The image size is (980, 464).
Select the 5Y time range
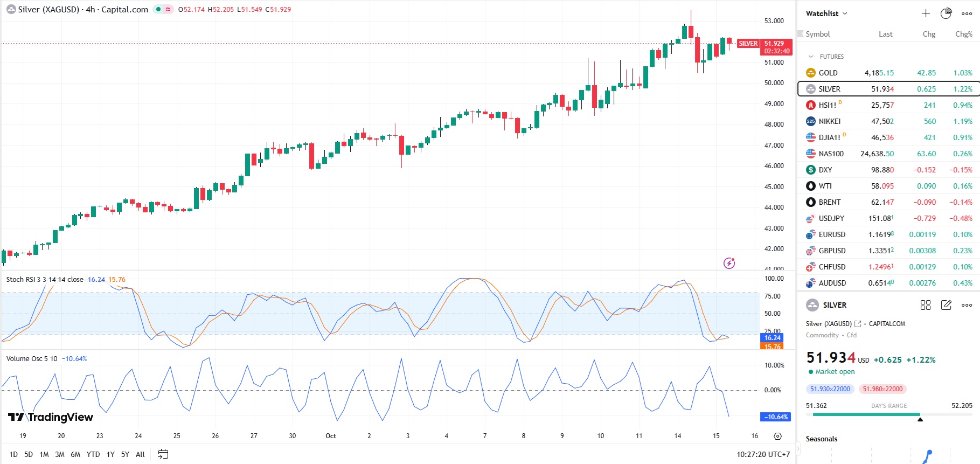pyautogui.click(x=125, y=454)
